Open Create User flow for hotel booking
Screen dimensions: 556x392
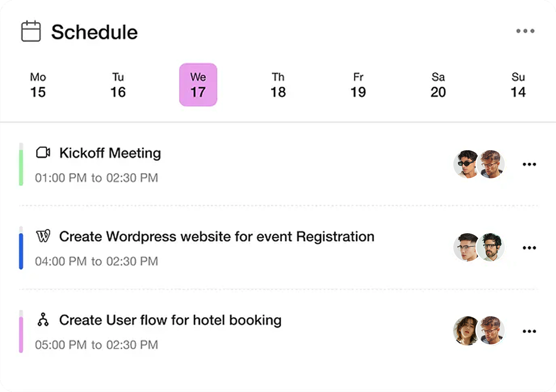click(170, 320)
